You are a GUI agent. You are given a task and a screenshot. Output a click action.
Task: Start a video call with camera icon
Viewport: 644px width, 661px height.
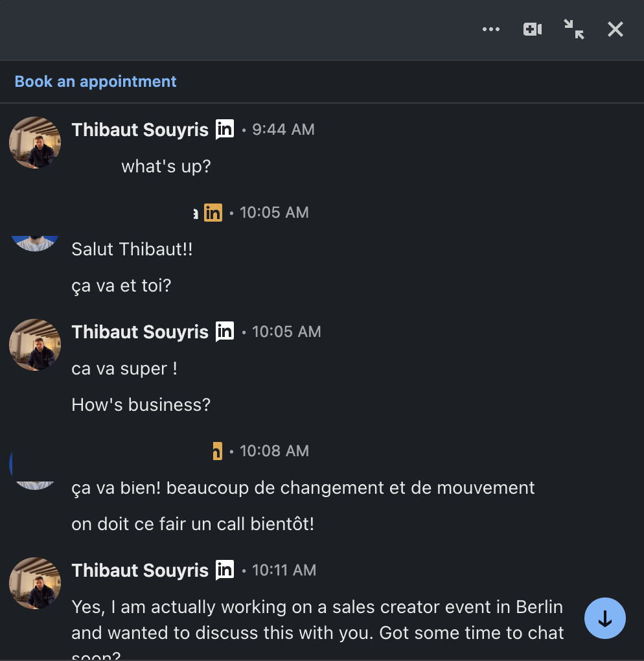(x=533, y=29)
